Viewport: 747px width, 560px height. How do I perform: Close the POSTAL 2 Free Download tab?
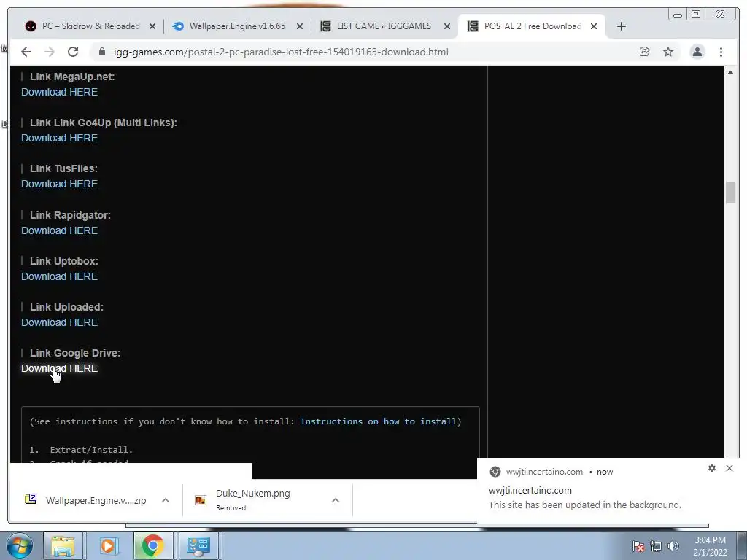(x=594, y=27)
